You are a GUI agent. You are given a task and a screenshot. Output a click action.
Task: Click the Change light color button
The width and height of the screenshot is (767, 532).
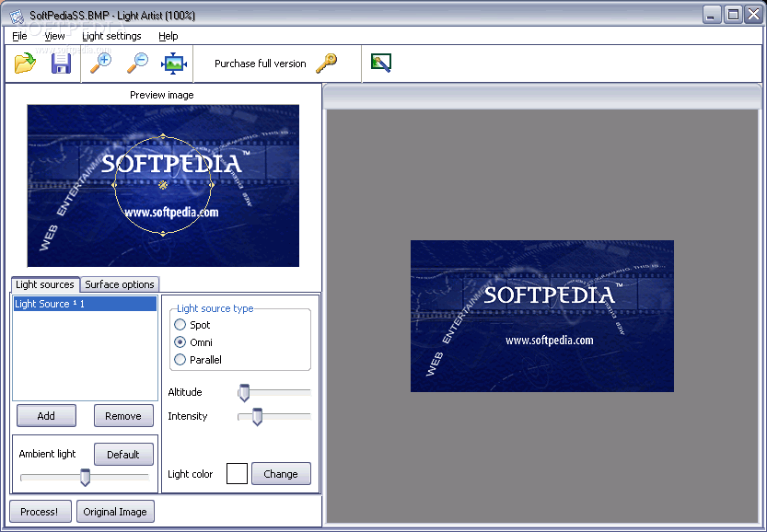[281, 474]
